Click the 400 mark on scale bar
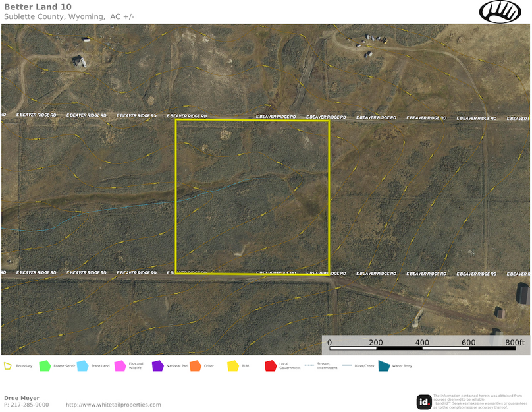 [422, 342]
